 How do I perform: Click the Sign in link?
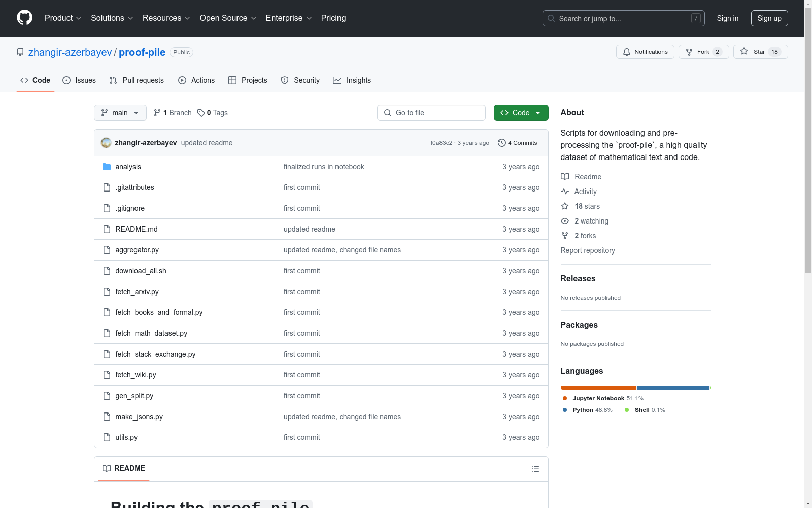(x=728, y=18)
